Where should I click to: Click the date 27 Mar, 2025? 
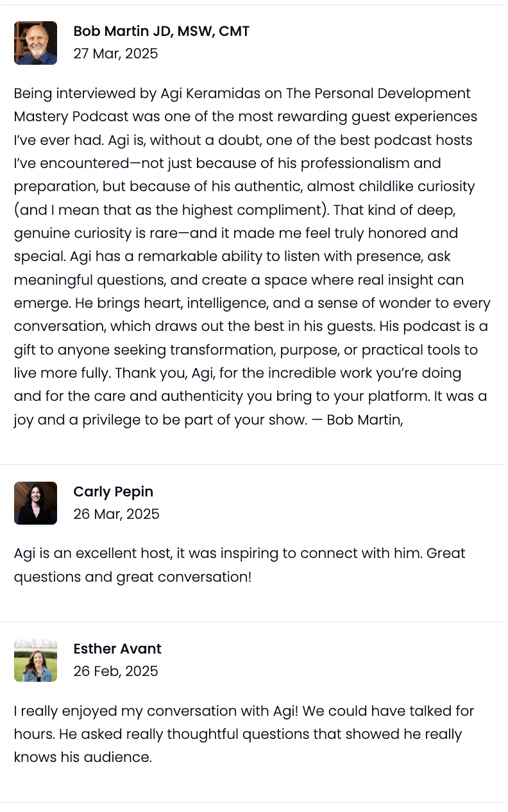115,53
